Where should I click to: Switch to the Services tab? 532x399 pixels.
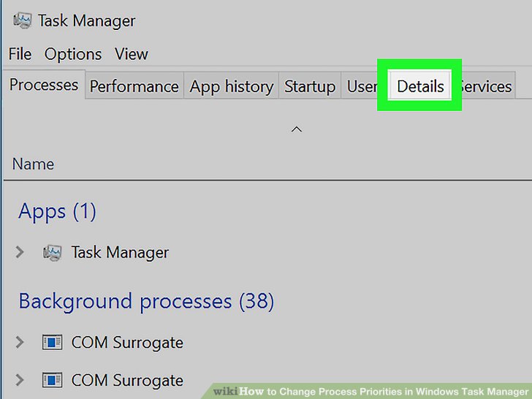pyautogui.click(x=485, y=86)
